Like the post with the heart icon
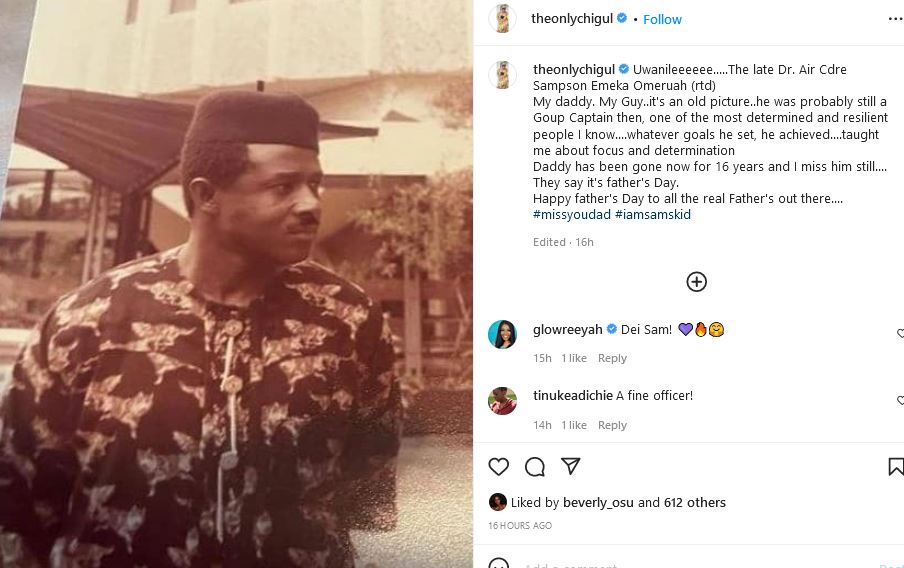This screenshot has height=568, width=904. coord(498,466)
